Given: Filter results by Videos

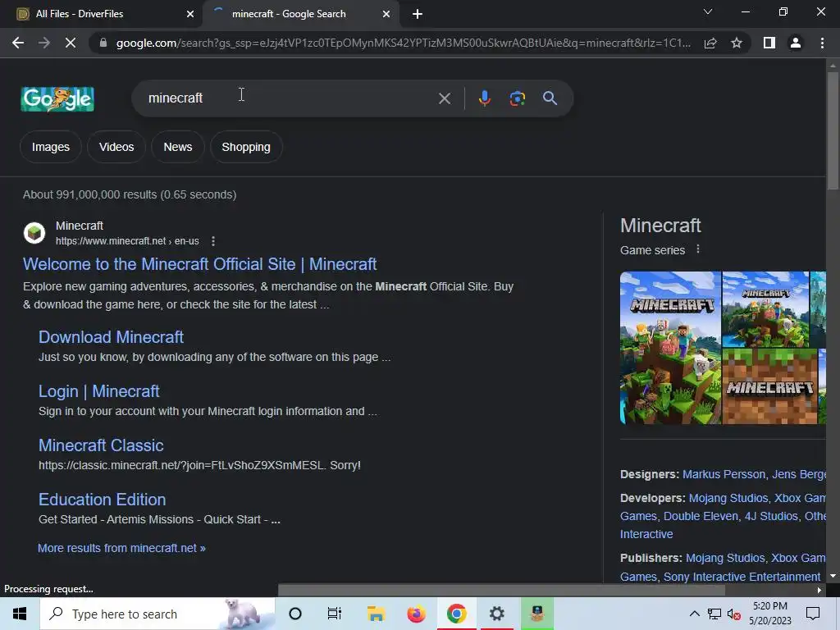Looking at the screenshot, I should click(116, 147).
